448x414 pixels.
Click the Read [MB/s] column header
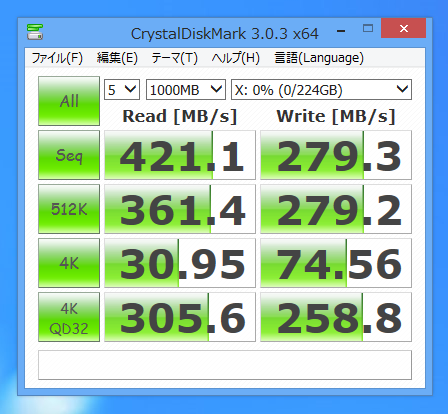point(180,117)
